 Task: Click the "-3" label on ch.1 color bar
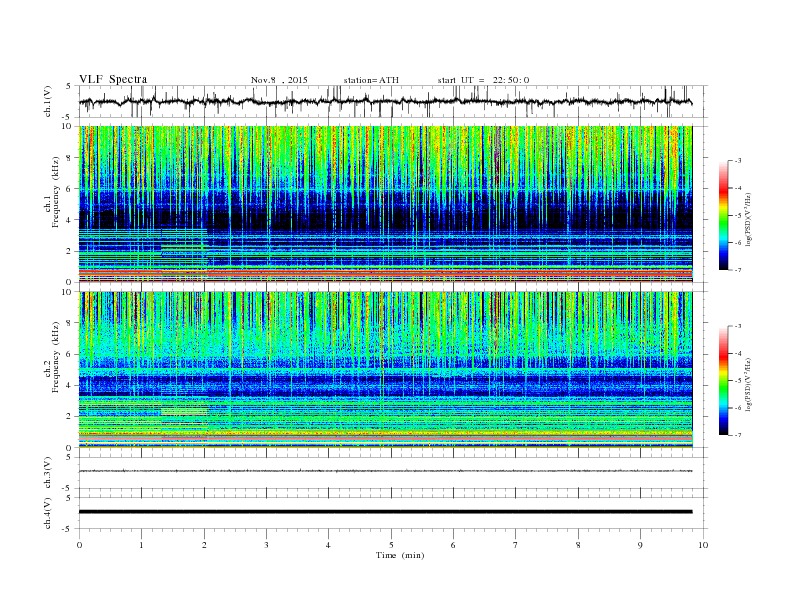pyautogui.click(x=738, y=161)
